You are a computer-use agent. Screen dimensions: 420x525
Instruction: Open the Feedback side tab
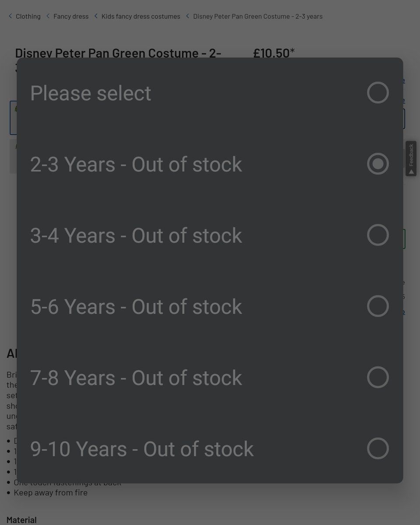pos(411,155)
